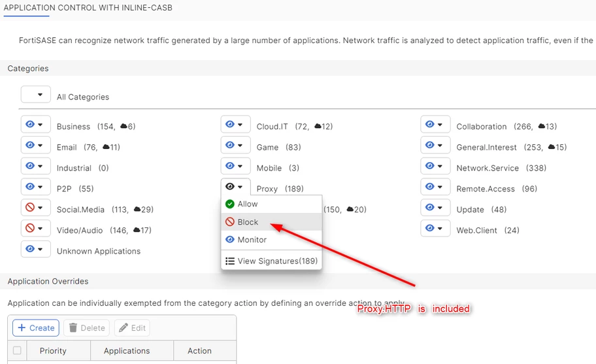The image size is (596, 364).
Task: Click the Social.Media block icon
Action: click(x=30, y=207)
